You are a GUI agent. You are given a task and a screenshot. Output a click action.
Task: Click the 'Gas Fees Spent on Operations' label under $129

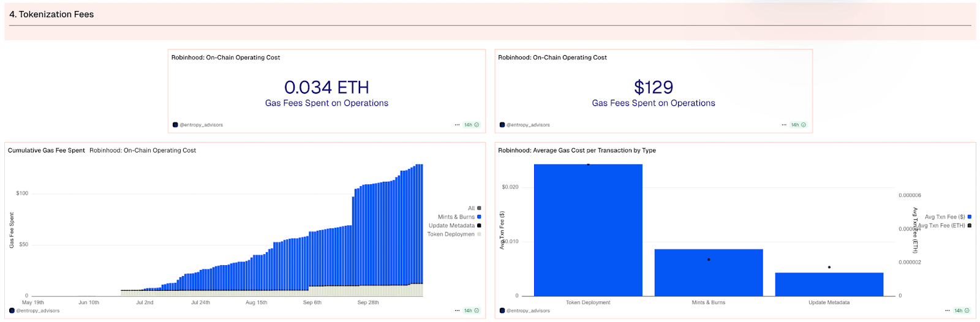coord(654,103)
